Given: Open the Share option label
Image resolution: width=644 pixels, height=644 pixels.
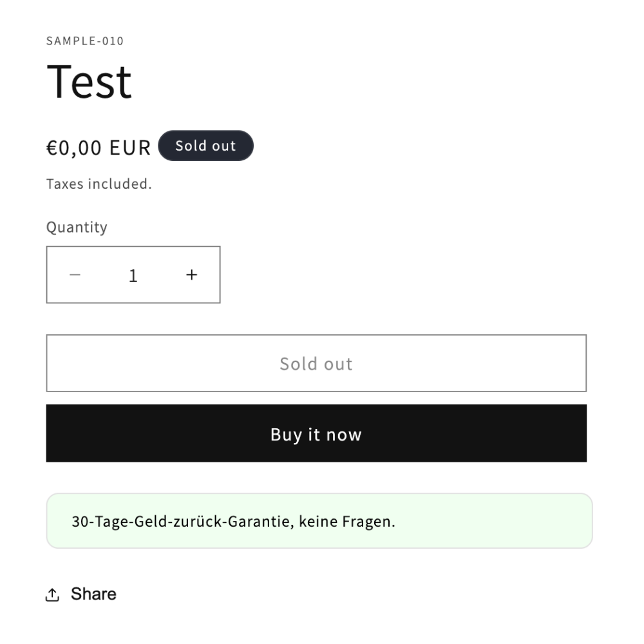Looking at the screenshot, I should (x=93, y=594).
